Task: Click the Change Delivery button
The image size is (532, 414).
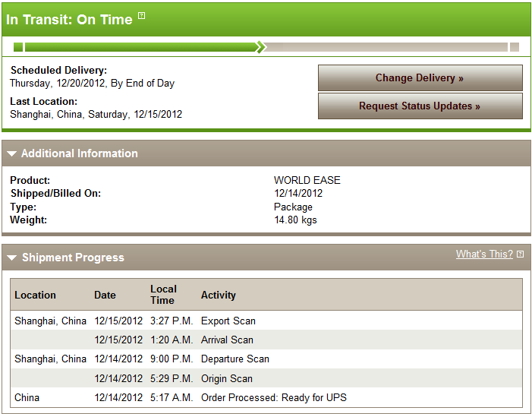Action: [420, 77]
